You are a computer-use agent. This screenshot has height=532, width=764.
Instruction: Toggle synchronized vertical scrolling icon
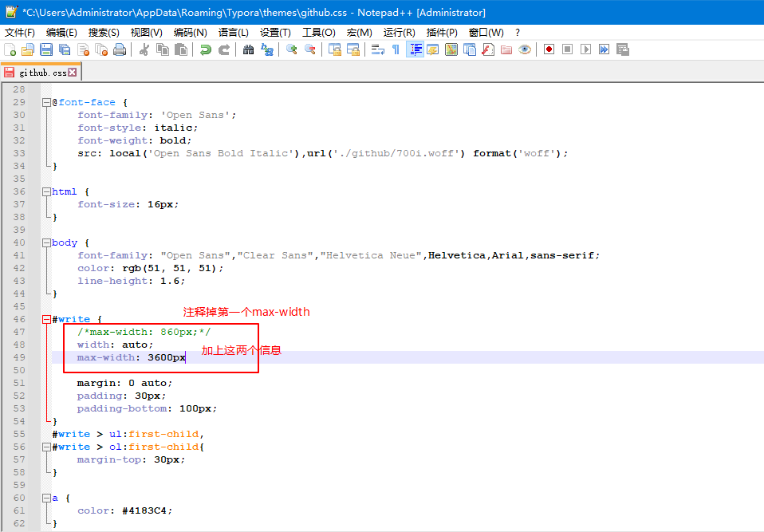click(x=334, y=49)
